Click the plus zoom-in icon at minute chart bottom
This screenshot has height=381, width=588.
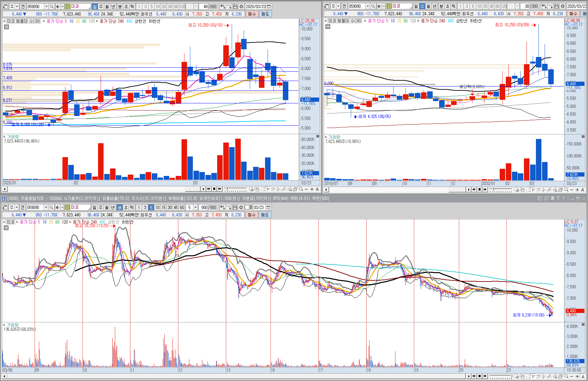[577, 376]
